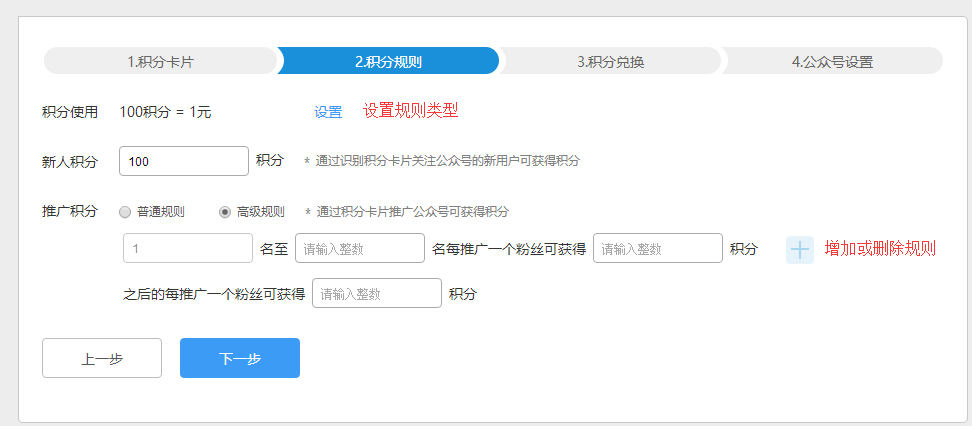Select the 高级规则 radio button
The height and width of the screenshot is (426, 972).
[225, 212]
